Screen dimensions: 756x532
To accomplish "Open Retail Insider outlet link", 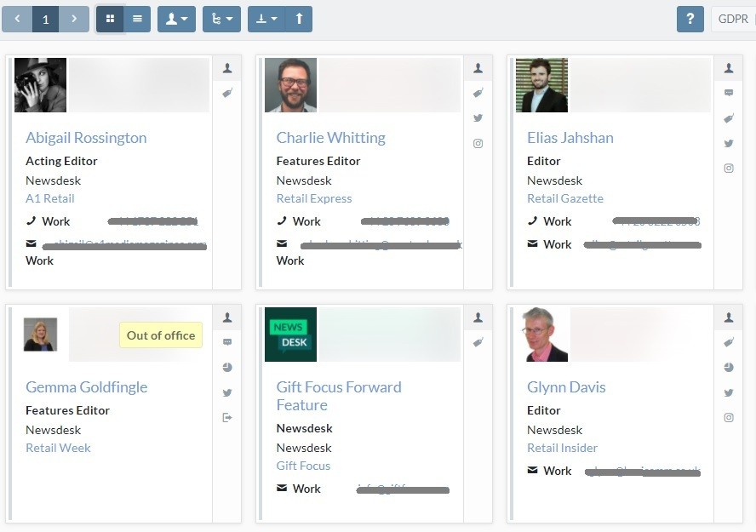I will 562,448.
